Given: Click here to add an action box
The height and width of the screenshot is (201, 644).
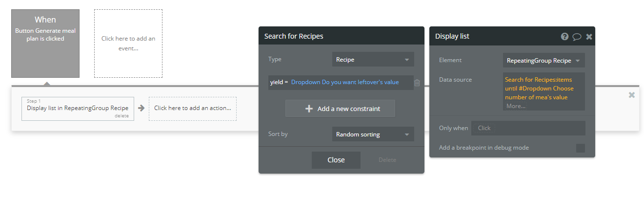Looking at the screenshot, I should 193,109.
